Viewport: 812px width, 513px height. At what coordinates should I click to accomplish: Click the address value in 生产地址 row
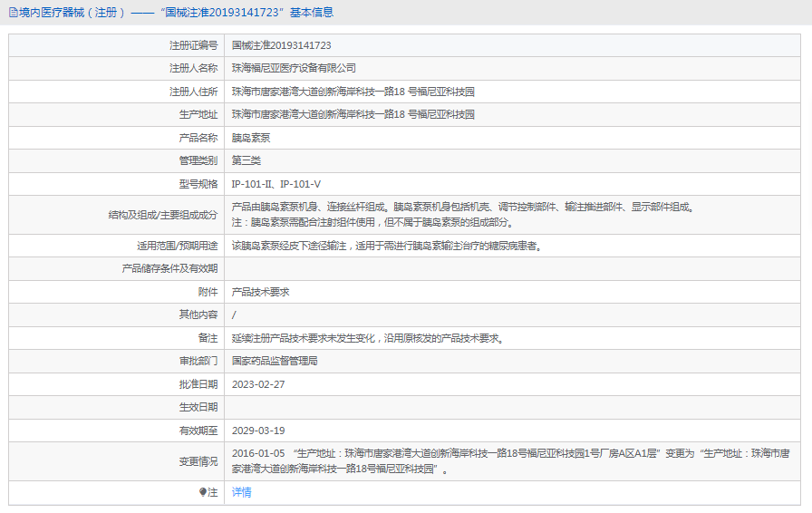click(353, 115)
